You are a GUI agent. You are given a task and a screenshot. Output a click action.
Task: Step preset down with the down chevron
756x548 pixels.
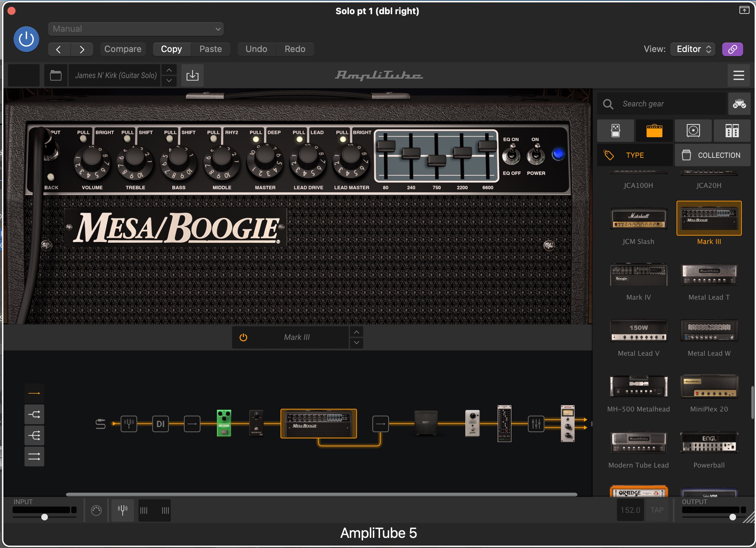169,81
